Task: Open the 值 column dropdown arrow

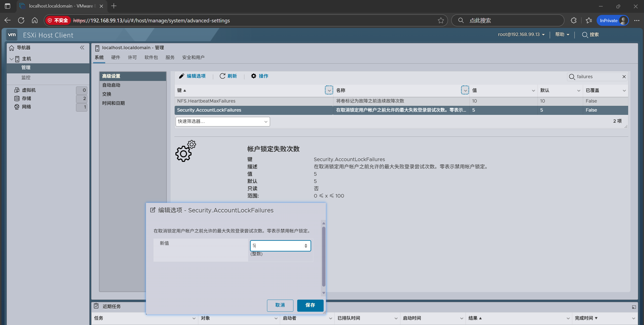Action: (533, 90)
